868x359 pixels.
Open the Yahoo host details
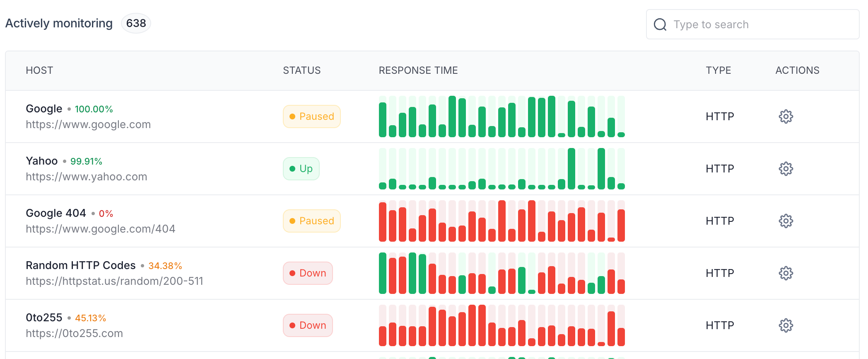point(42,161)
